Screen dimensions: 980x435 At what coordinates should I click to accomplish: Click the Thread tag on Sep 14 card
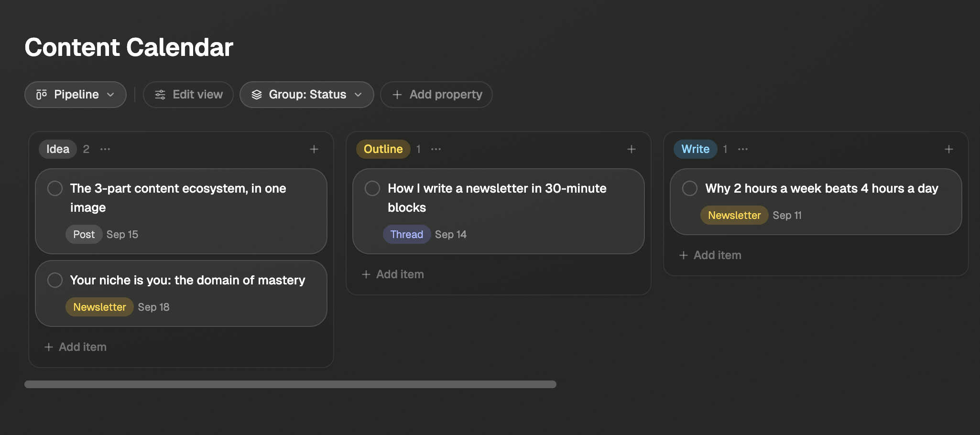tap(407, 234)
